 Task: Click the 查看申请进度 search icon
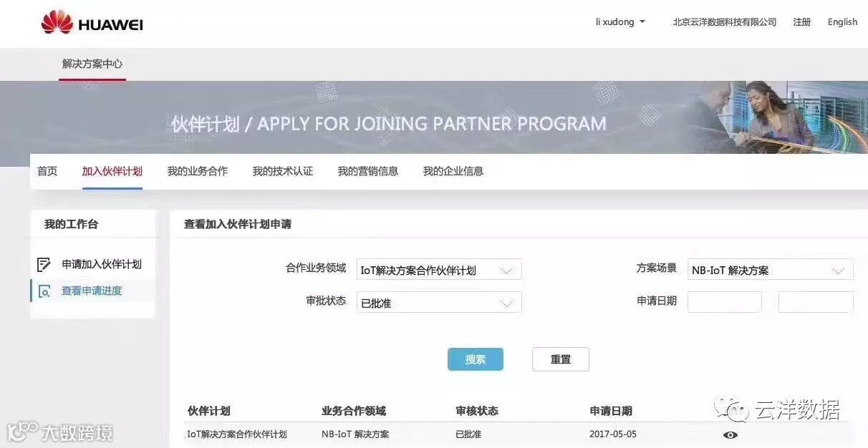[x=44, y=291]
